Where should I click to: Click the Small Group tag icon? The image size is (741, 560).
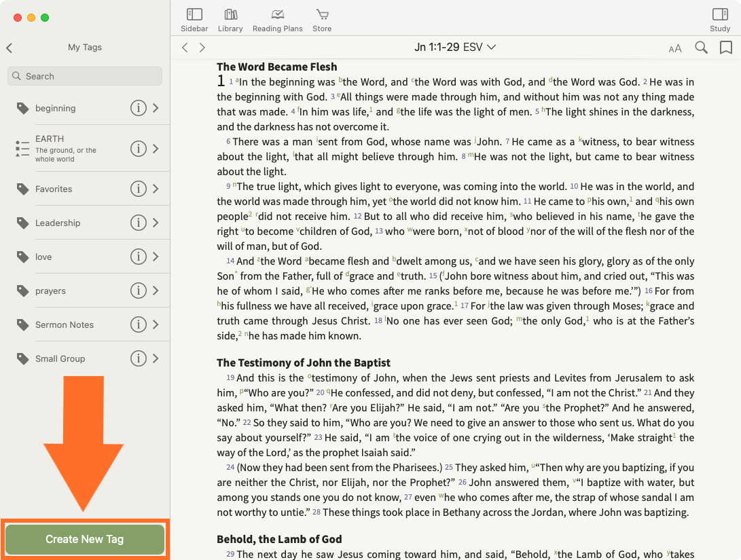[x=22, y=359]
